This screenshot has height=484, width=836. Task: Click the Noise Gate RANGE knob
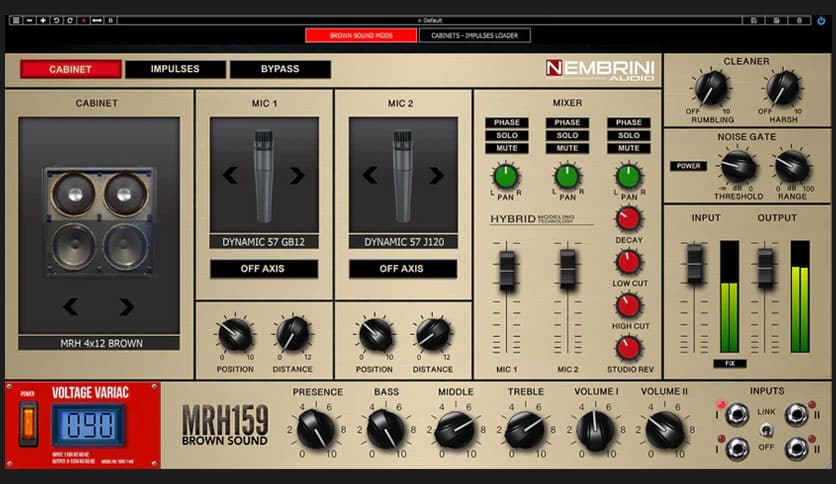pyautogui.click(x=792, y=167)
